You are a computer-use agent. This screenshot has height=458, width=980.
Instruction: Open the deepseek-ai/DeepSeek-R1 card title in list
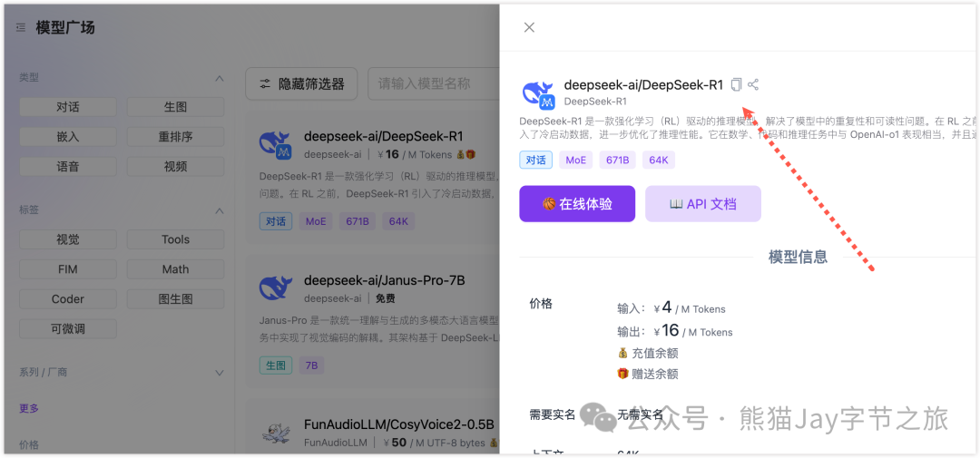click(383, 136)
